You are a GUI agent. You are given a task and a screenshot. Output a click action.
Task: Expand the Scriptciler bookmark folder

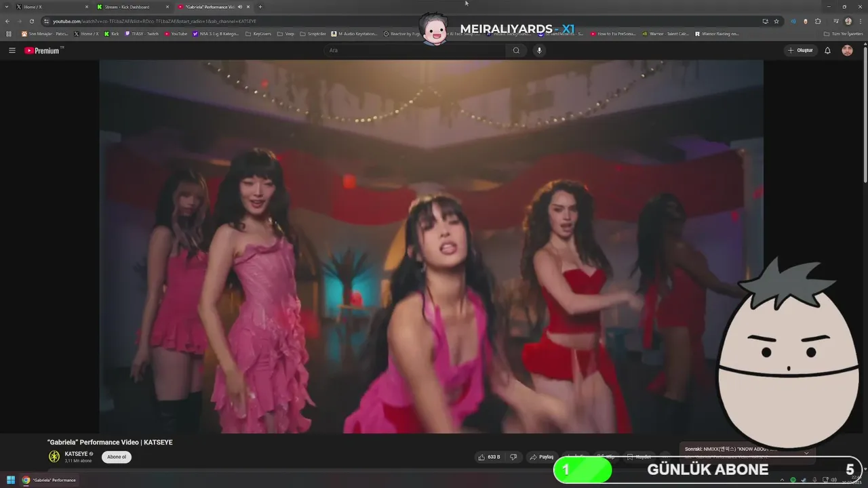[x=313, y=33]
